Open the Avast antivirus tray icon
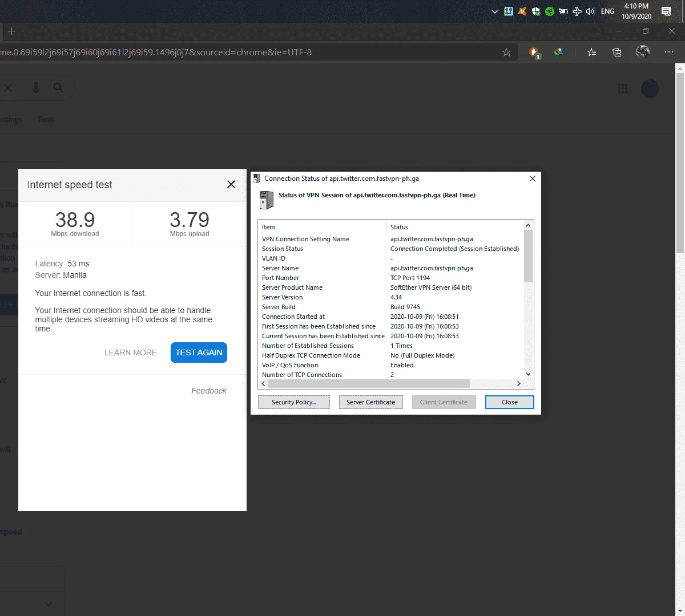Screen dimensions: 685x616 tap(522, 11)
